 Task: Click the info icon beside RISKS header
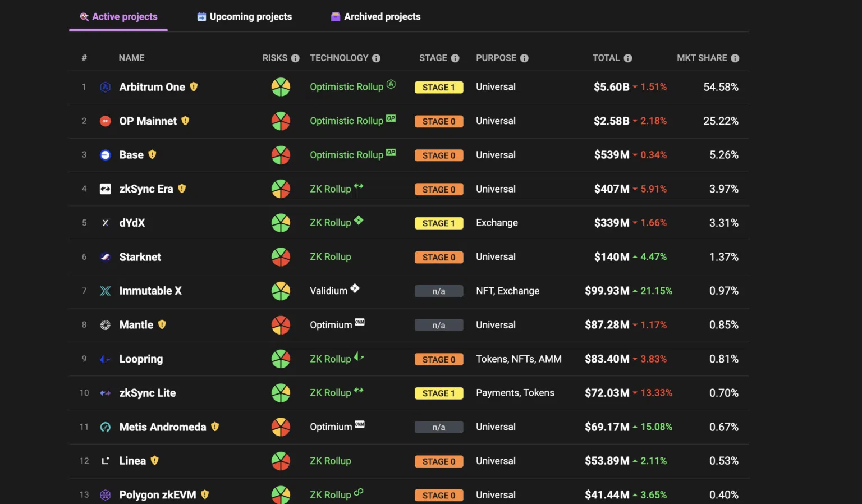tap(295, 58)
